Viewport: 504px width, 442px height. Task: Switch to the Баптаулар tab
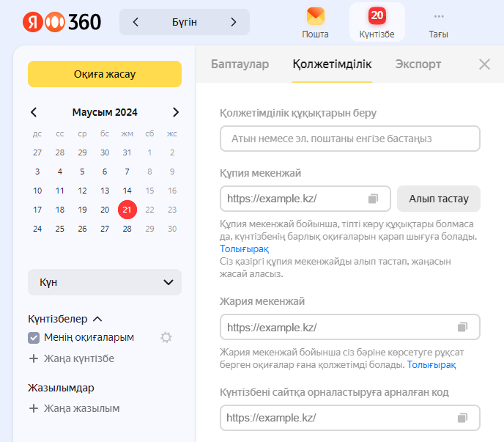coord(240,64)
